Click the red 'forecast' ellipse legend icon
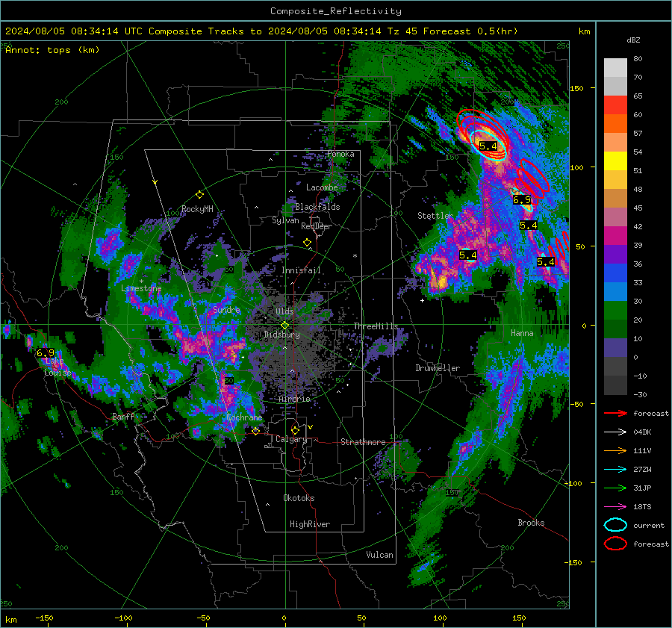 coord(615,544)
